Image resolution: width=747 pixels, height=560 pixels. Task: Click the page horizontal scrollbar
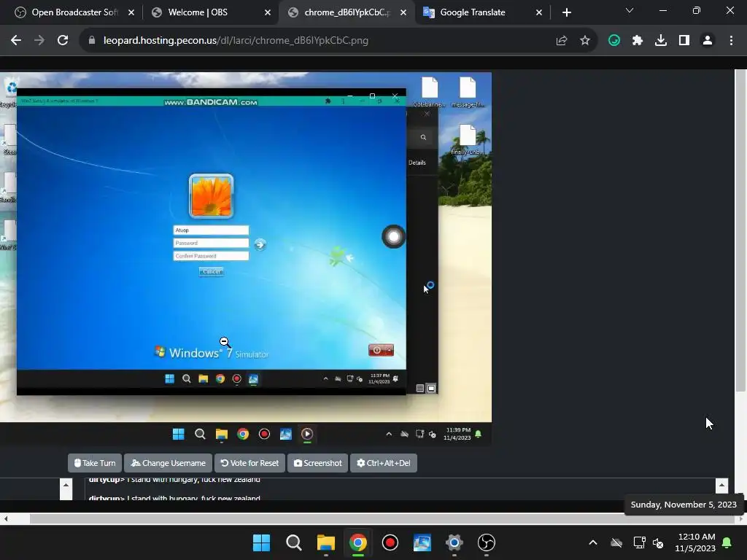tap(382, 518)
